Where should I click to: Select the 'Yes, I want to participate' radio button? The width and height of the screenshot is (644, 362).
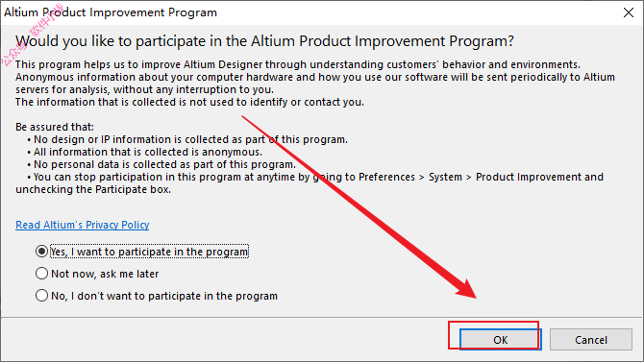click(41, 252)
